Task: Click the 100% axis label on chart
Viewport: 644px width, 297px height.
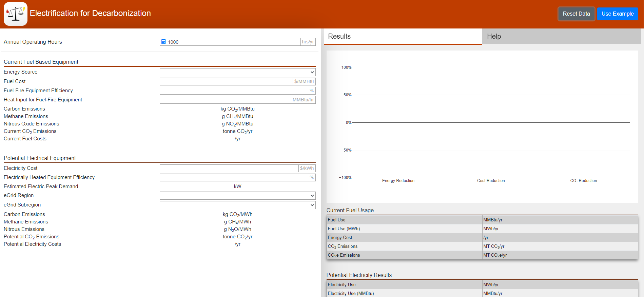Action: tap(346, 67)
